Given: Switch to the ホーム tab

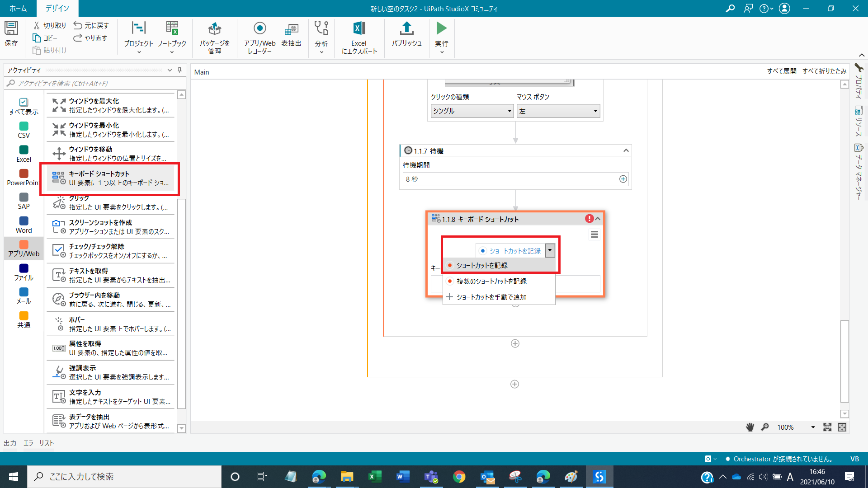Looking at the screenshot, I should (18, 8).
